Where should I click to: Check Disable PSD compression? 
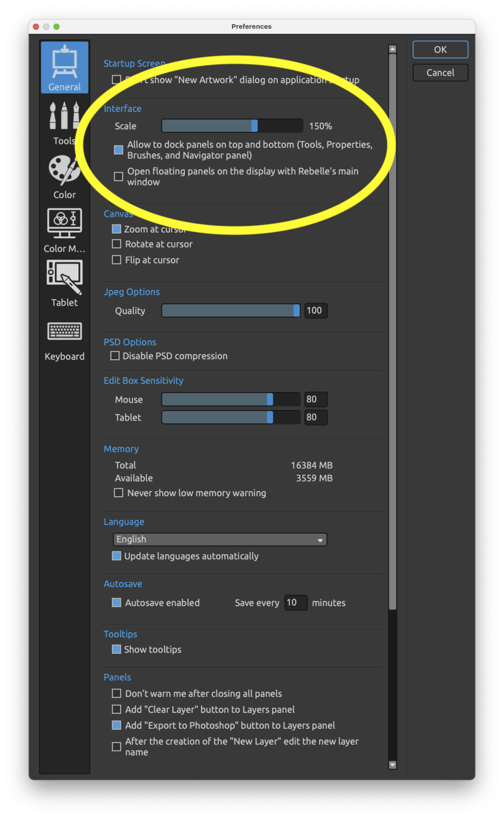pyautogui.click(x=114, y=355)
